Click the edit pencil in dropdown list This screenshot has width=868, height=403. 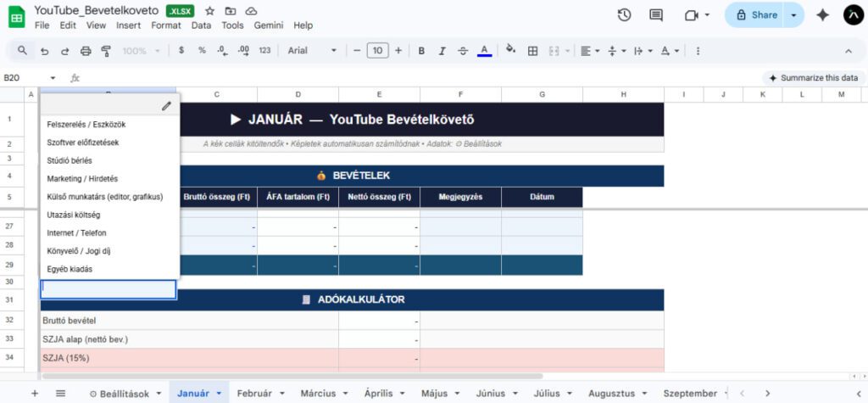point(166,106)
